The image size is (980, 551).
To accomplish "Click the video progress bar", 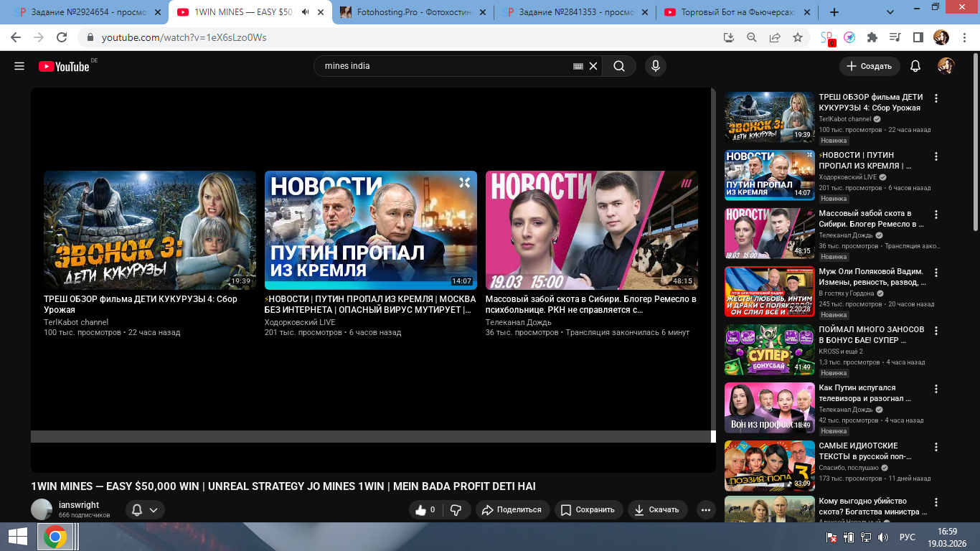I will click(370, 436).
